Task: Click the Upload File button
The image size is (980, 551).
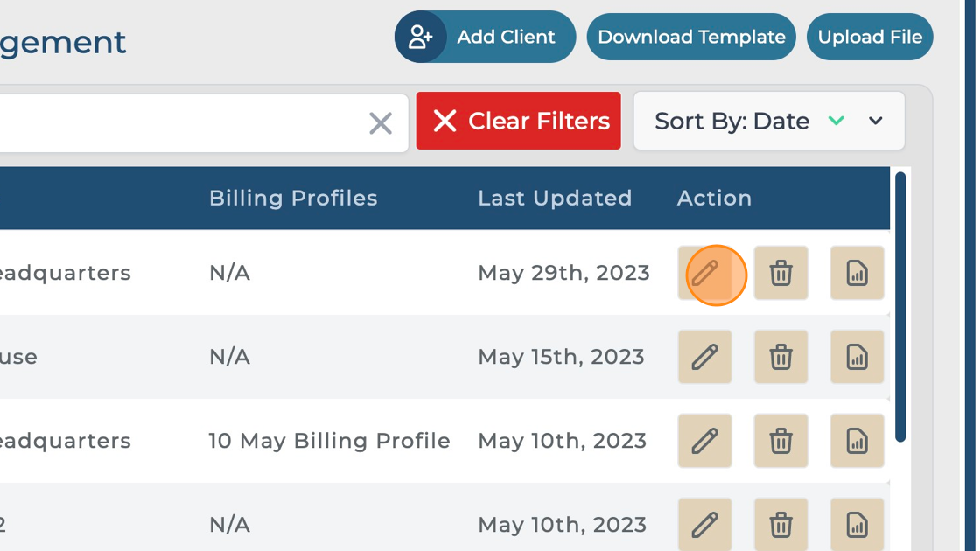Action: pyautogui.click(x=870, y=37)
